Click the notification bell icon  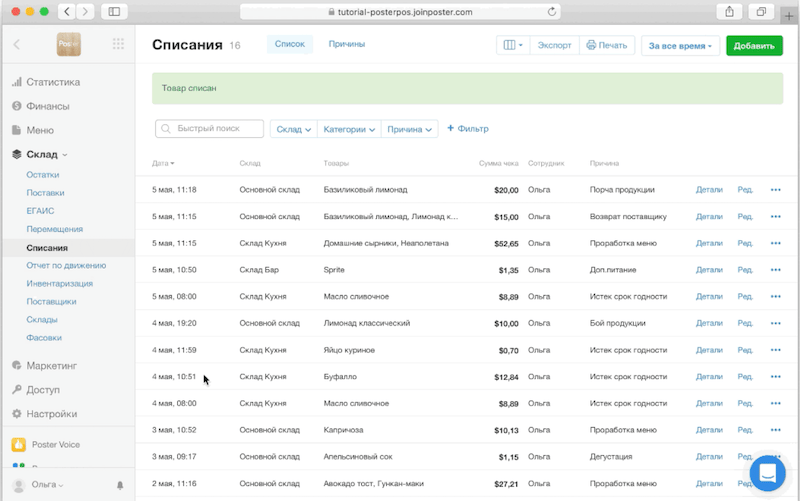click(120, 485)
